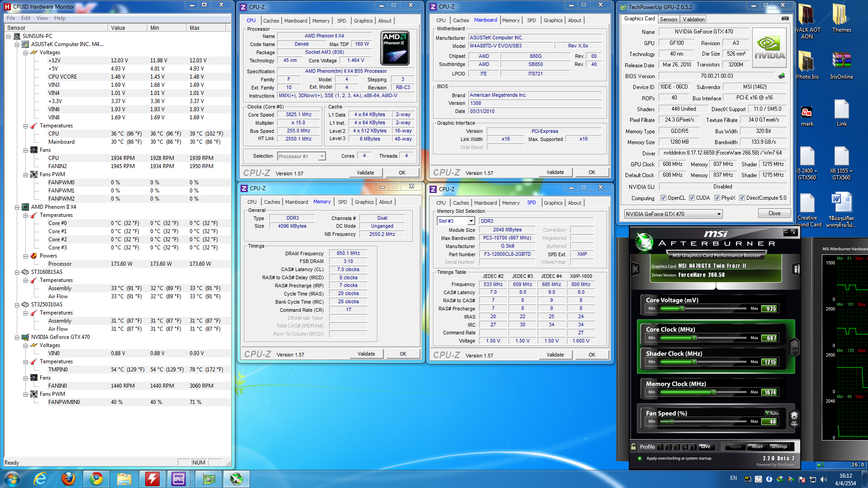Click the Memory Clock slider handle

click(713, 392)
